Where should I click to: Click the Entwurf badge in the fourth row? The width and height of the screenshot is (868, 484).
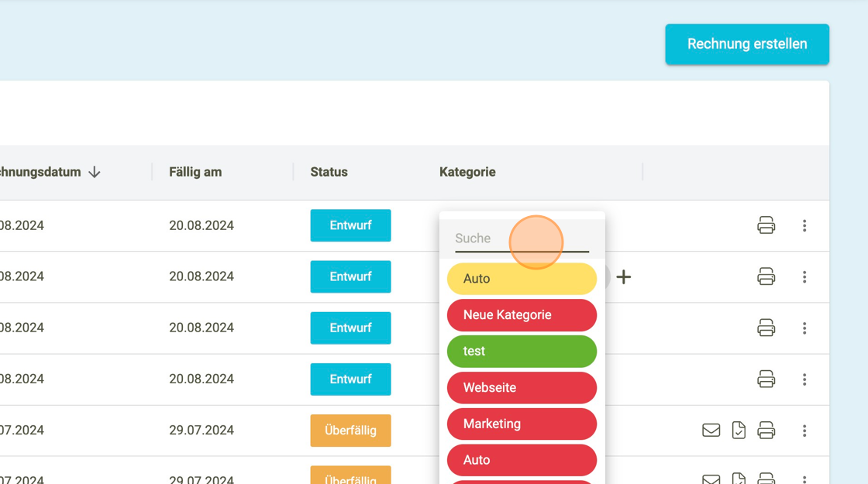(x=350, y=379)
